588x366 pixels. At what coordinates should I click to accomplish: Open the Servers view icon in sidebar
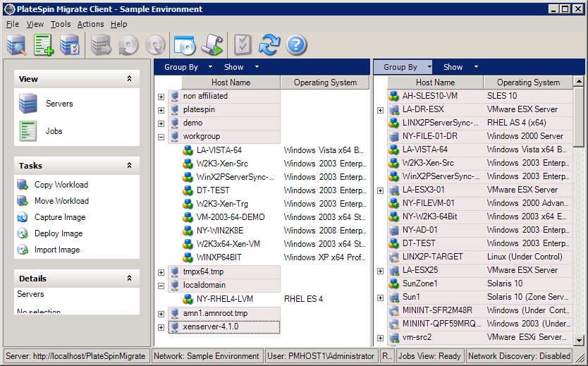pos(29,104)
